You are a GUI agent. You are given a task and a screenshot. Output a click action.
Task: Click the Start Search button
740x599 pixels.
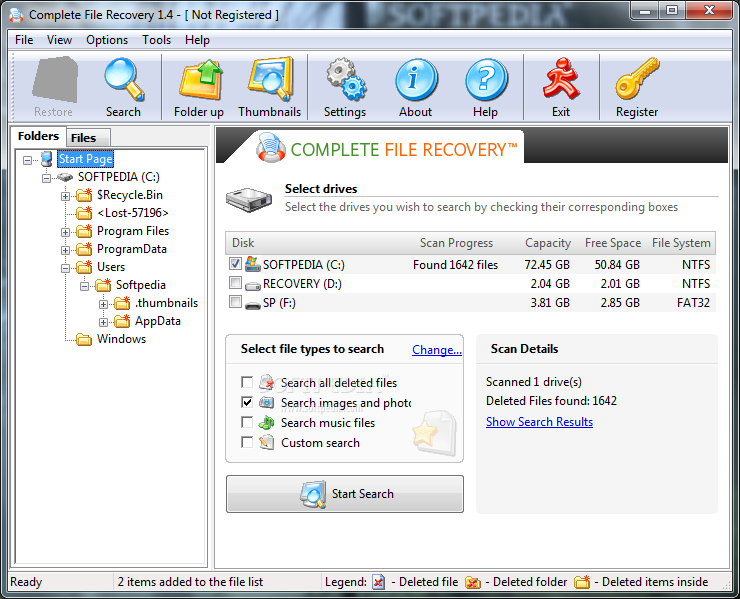[345, 493]
